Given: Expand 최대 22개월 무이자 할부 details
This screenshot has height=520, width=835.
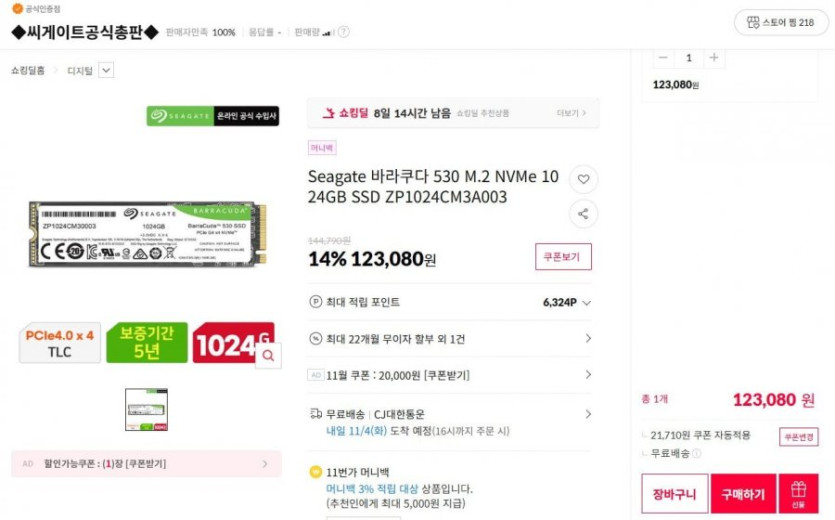Looking at the screenshot, I should coord(450,339).
